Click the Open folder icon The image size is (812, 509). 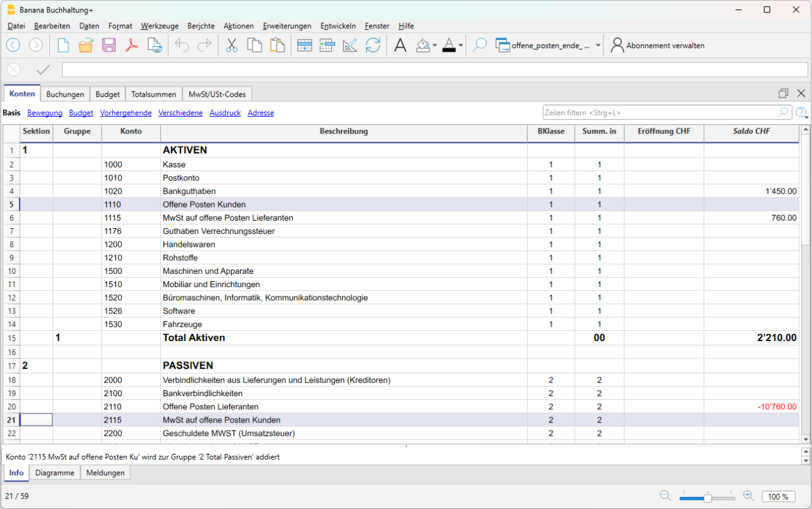pos(86,45)
